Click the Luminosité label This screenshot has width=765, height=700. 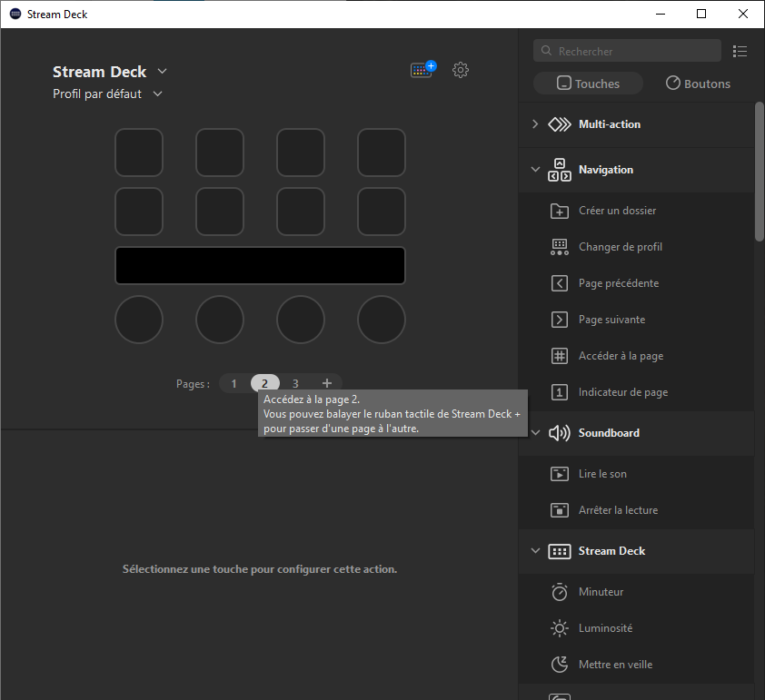coord(605,628)
